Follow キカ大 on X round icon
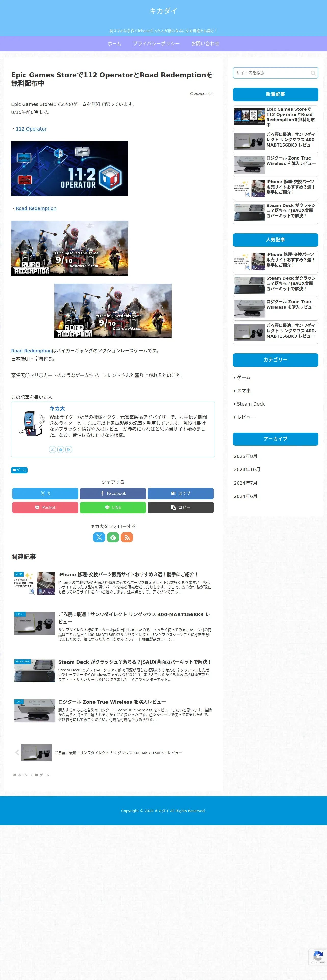Screen dimensions: 327x980 click(x=99, y=537)
